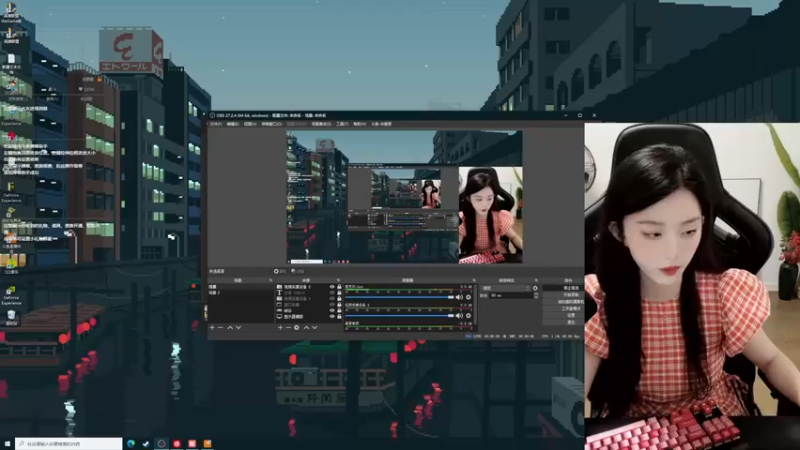Mute the first mixer track speaker icon
The width and height of the screenshot is (800, 450).
click(459, 297)
